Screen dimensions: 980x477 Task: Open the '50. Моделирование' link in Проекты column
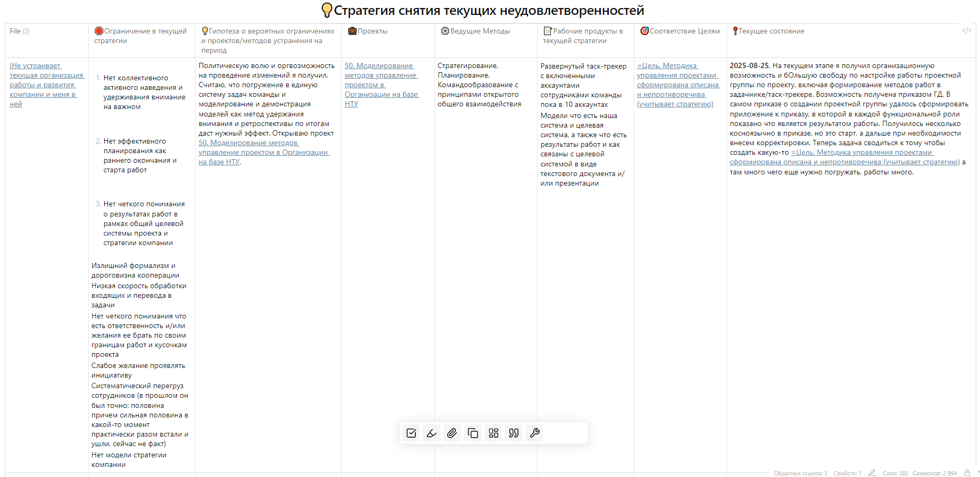381,85
